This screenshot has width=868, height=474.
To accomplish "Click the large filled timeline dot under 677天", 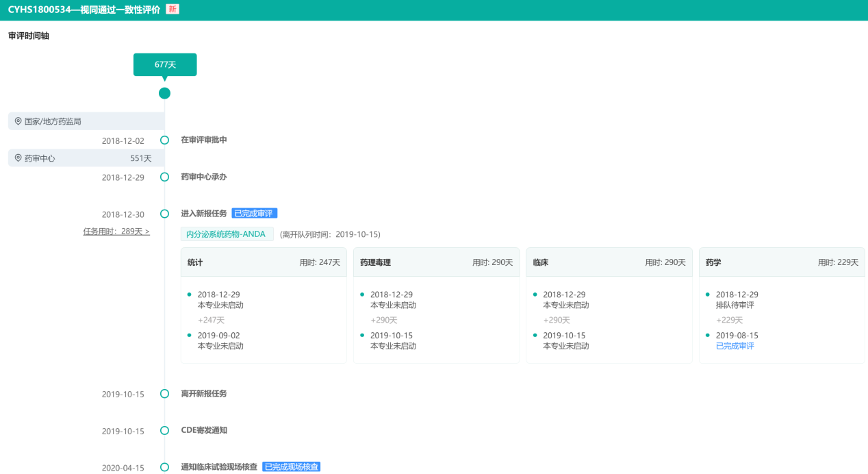I will click(164, 93).
